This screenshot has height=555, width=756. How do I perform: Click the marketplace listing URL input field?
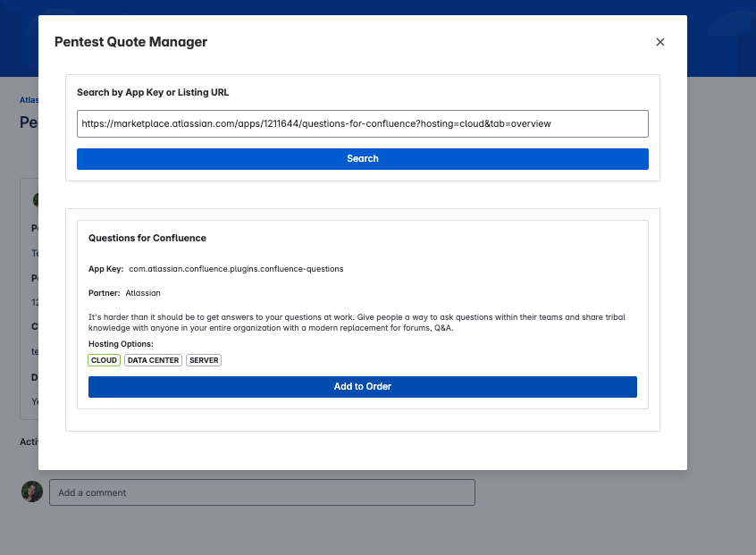tap(362, 123)
